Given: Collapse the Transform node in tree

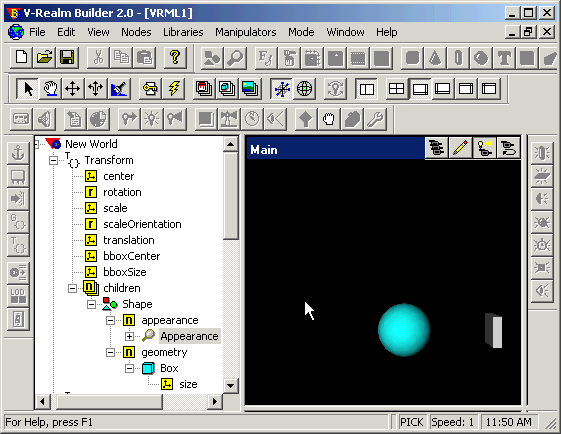Looking at the screenshot, I should coord(53,160).
